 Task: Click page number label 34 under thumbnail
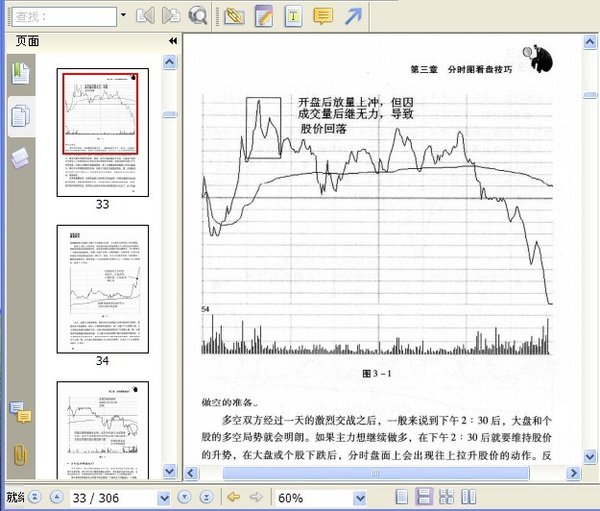[103, 361]
